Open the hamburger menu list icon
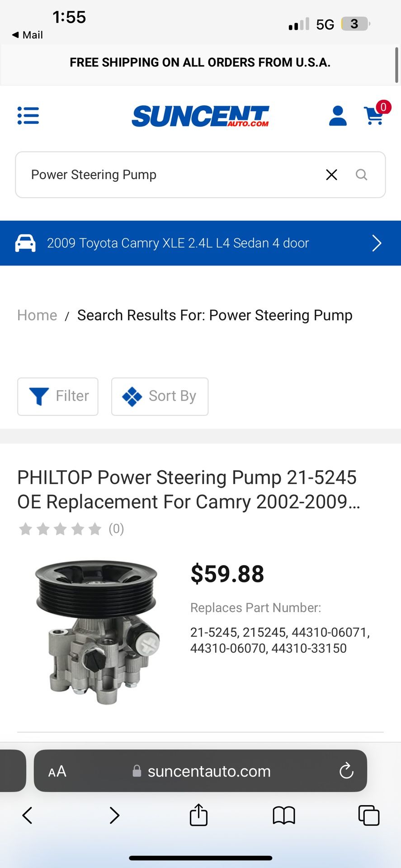 (x=28, y=116)
